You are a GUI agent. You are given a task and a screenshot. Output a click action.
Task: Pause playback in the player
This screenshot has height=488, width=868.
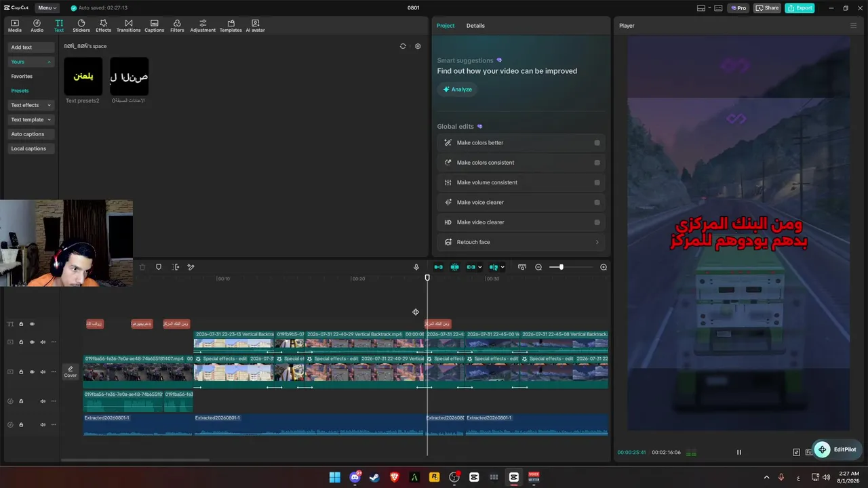(x=739, y=452)
